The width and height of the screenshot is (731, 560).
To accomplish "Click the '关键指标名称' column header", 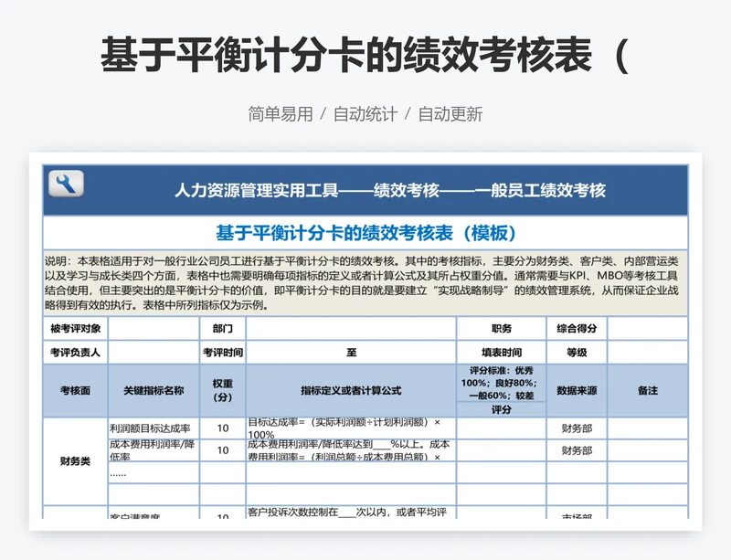I will click(x=154, y=391).
